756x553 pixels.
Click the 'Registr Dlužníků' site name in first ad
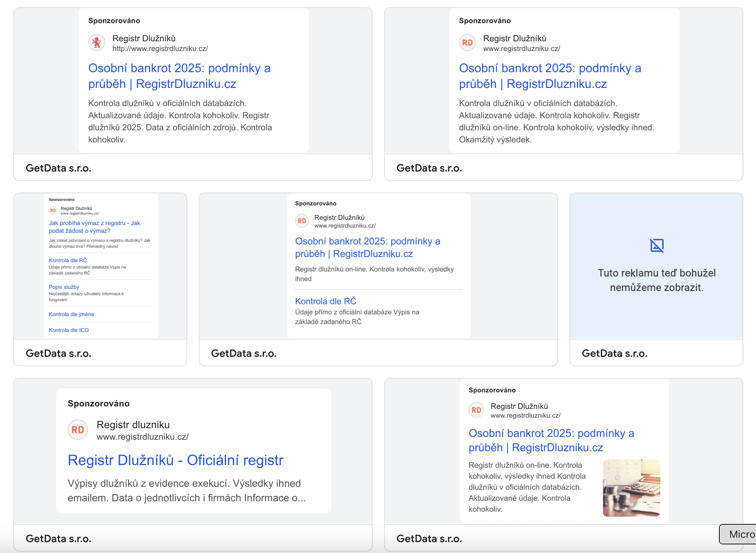(x=144, y=38)
